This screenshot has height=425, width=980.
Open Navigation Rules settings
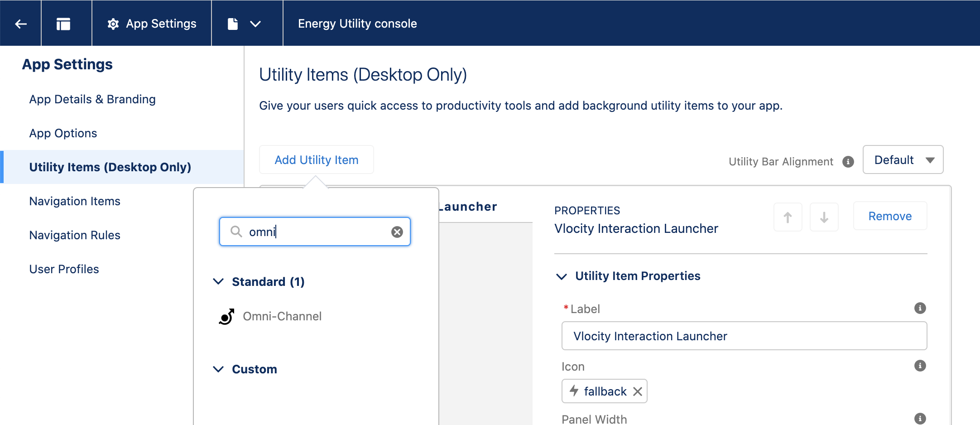coord(75,235)
